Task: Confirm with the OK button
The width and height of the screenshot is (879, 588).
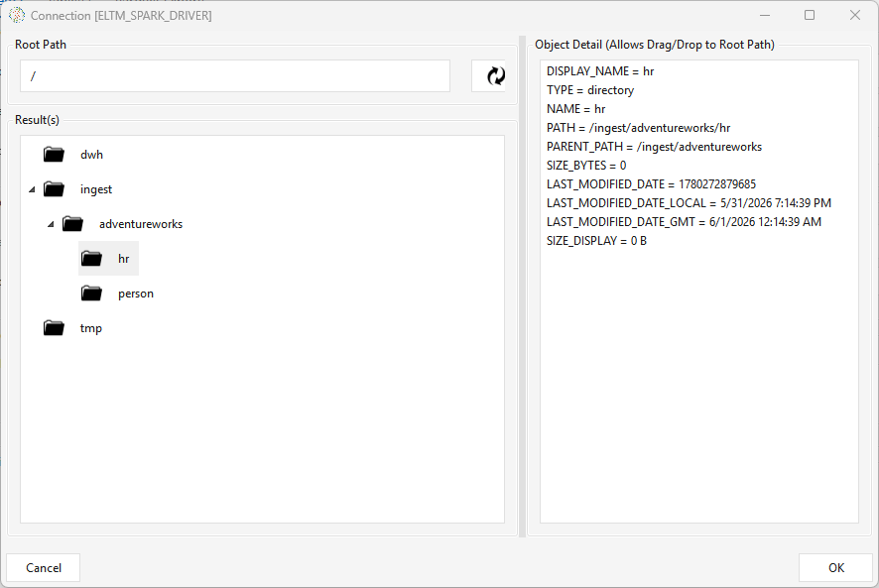Action: click(835, 568)
